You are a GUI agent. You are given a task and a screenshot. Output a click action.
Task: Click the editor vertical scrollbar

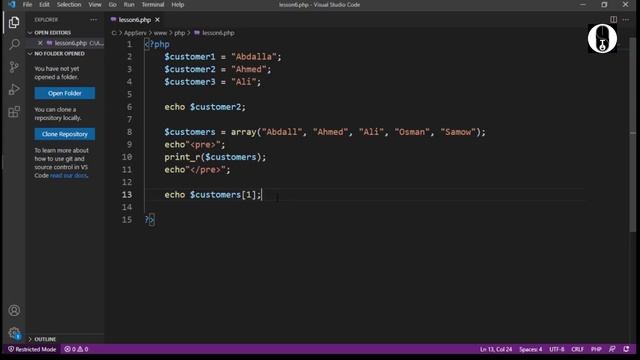point(633,135)
